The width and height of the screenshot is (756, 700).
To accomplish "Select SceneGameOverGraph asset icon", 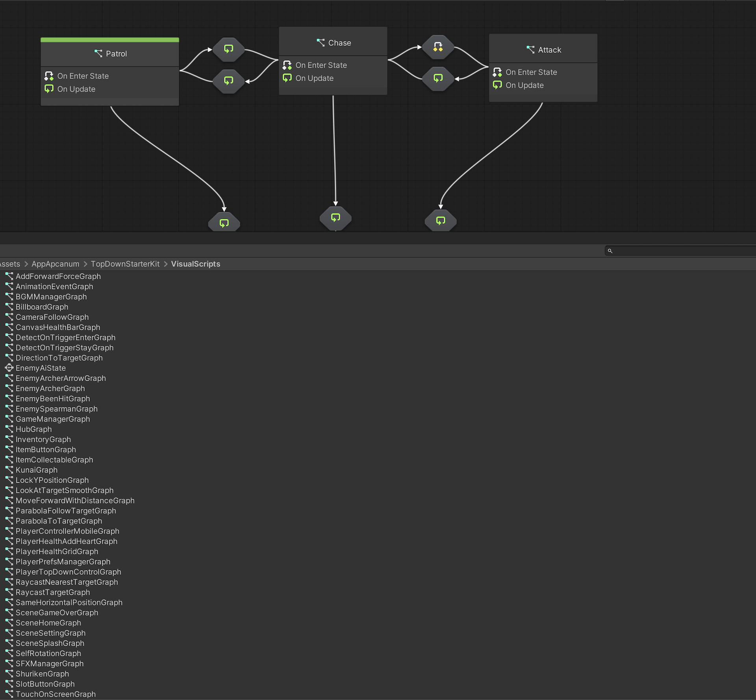I will (x=9, y=613).
